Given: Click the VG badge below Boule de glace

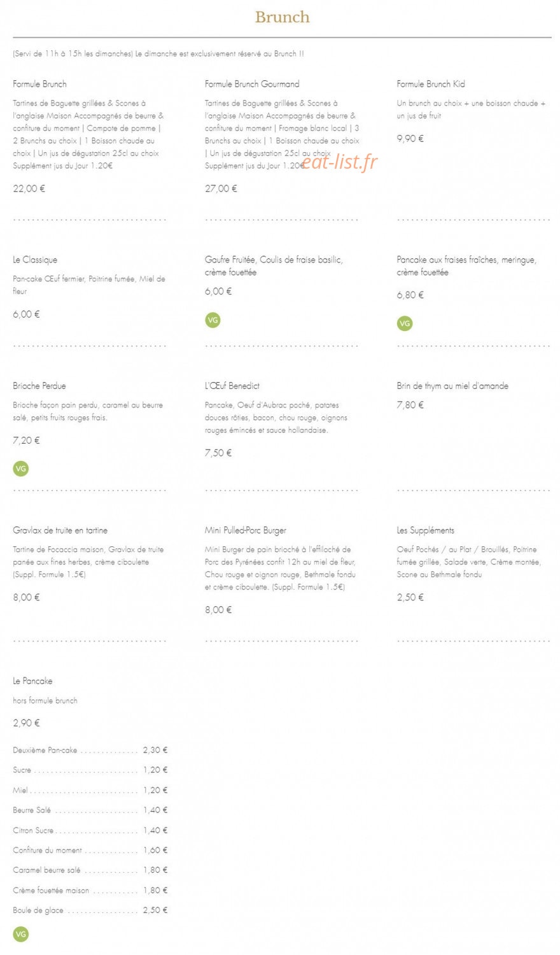Looking at the screenshot, I should click(21, 934).
